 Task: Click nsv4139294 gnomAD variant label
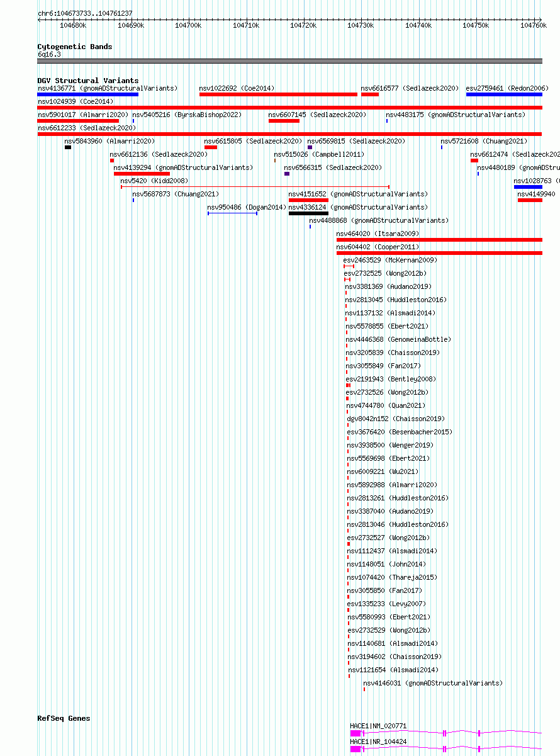[x=183, y=167]
